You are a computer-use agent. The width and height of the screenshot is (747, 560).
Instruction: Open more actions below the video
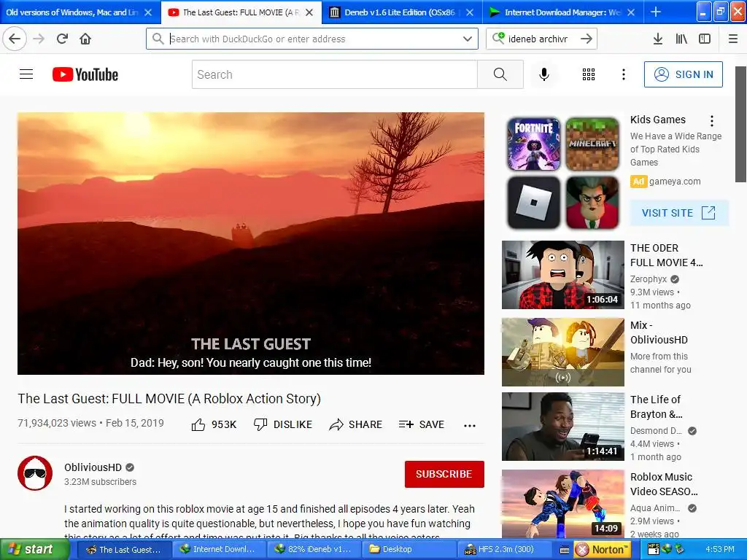pyautogui.click(x=470, y=425)
